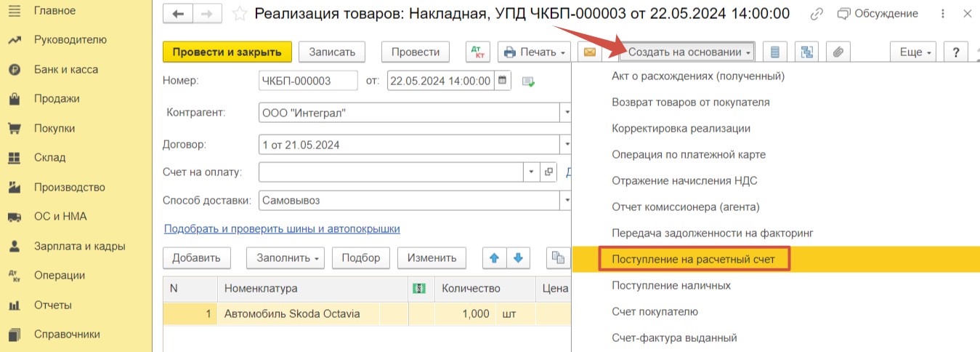This screenshot has height=352, width=980.
Task: Move row down with blue arrow
Action: pos(518,257)
